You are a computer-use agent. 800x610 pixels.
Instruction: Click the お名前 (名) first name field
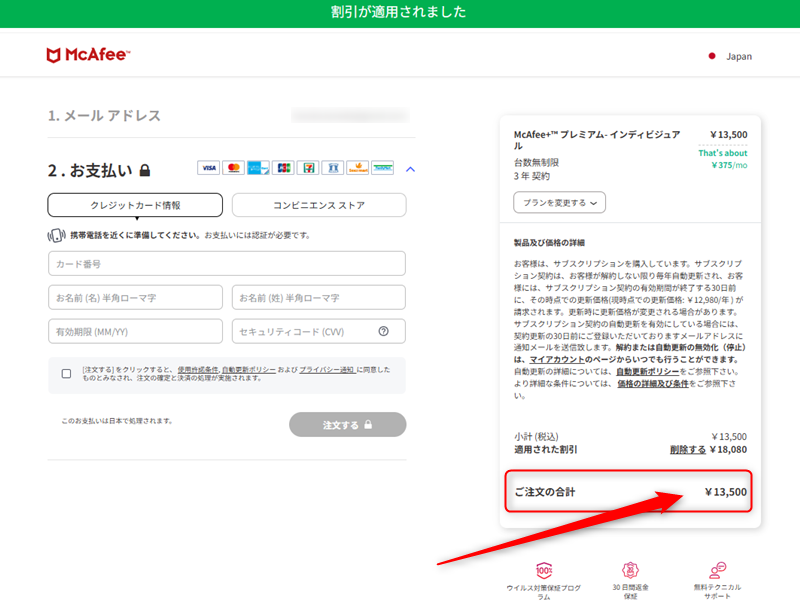(x=135, y=297)
